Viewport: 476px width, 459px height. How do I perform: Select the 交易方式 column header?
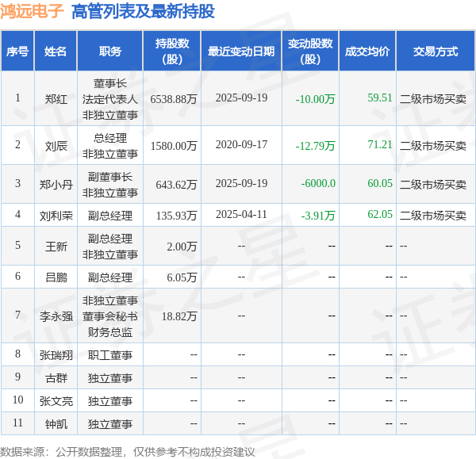(436, 52)
